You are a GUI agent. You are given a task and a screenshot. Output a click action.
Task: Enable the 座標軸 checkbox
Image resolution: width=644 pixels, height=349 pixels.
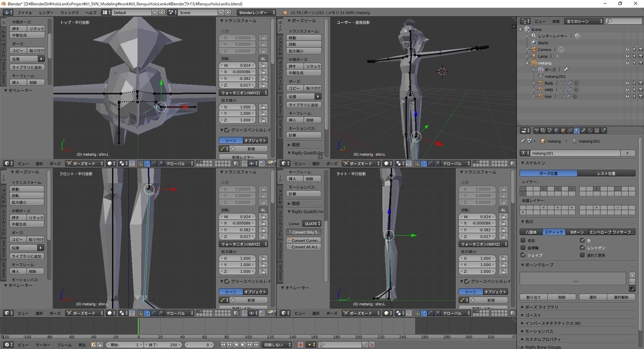coord(523,248)
